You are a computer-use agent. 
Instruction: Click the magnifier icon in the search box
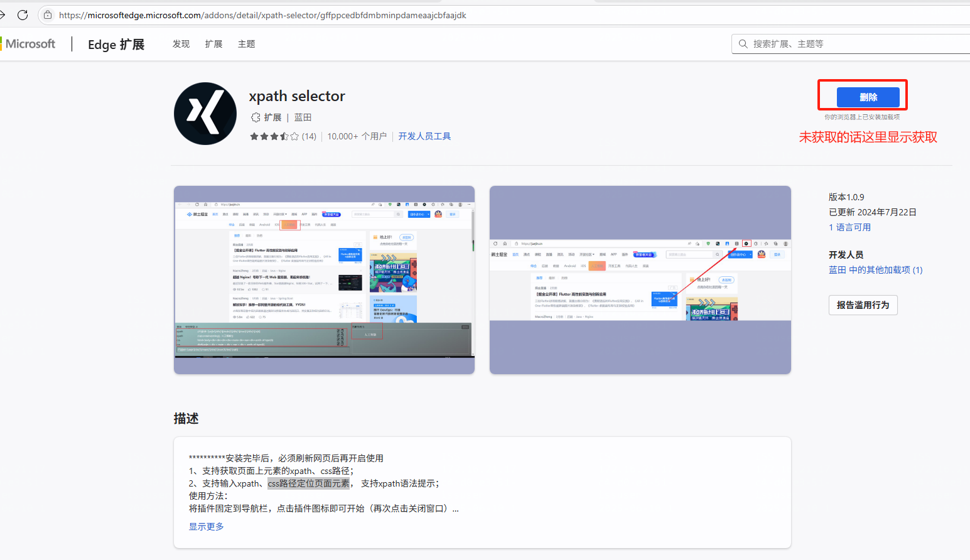[743, 43]
